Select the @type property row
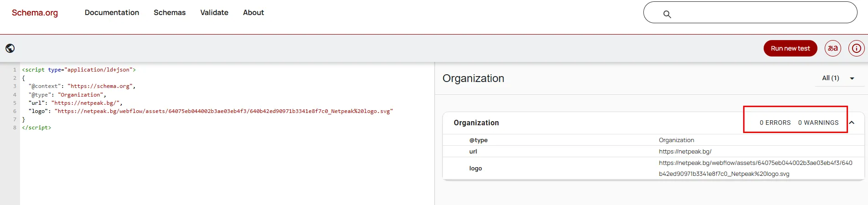 coord(478,140)
